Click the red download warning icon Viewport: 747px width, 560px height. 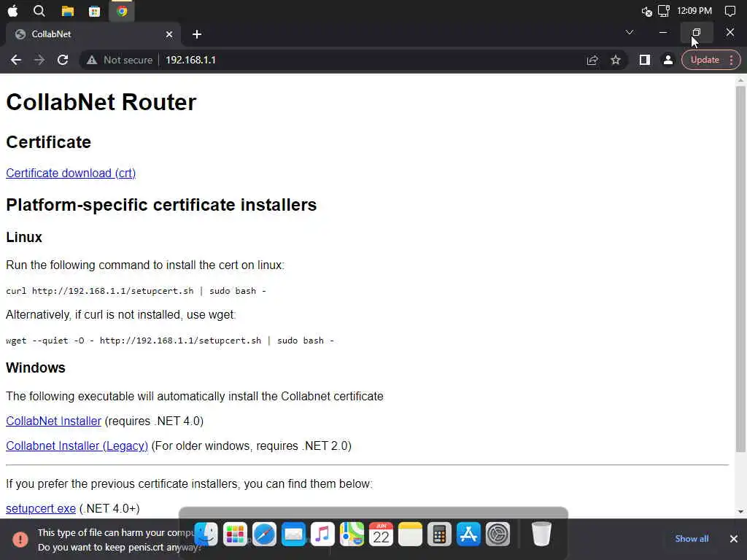click(20, 539)
